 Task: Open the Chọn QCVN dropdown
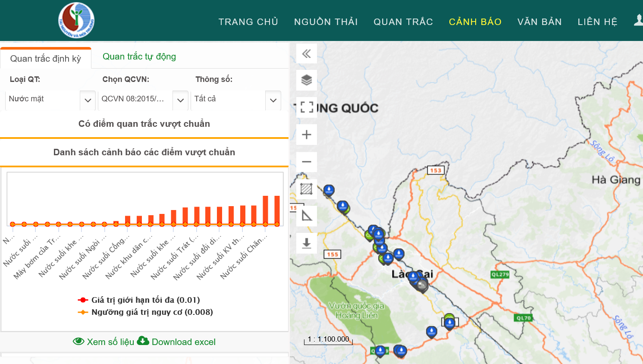[x=180, y=100]
